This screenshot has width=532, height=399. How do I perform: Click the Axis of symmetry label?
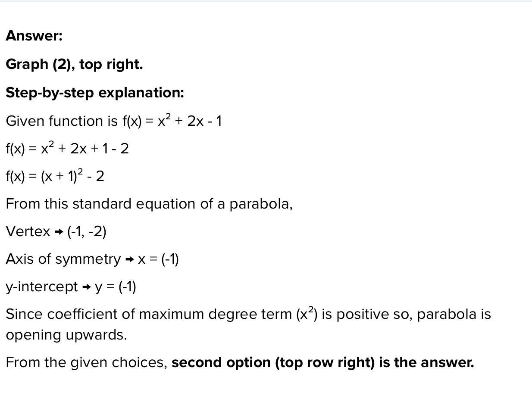(x=63, y=259)
